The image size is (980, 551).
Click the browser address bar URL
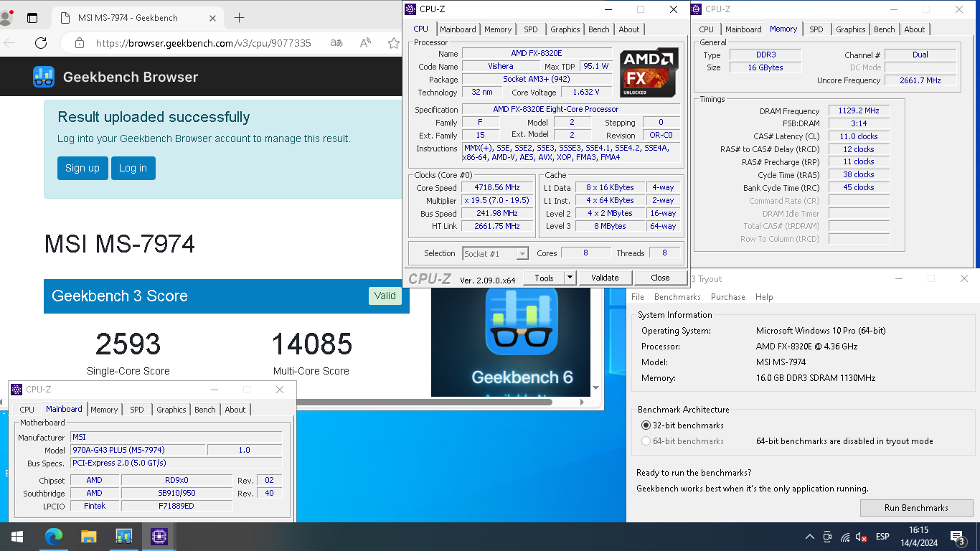coord(204,43)
